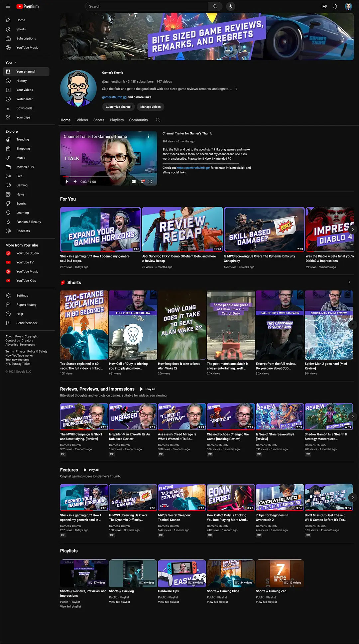Image resolution: width=359 pixels, height=644 pixels.
Task: Select the channel Home tab
Action: (65, 120)
